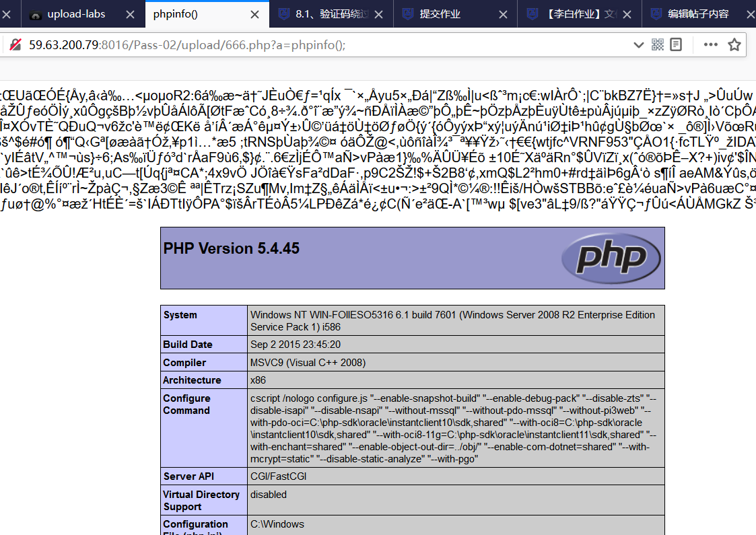The height and width of the screenshot is (535, 756).
Task: Click the QR code icon in address bar
Action: (x=658, y=45)
